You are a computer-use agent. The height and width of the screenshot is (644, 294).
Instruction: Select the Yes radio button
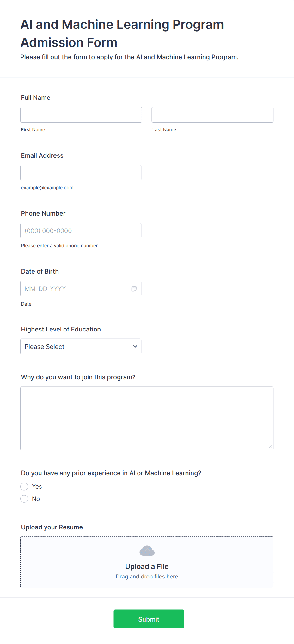(24, 487)
